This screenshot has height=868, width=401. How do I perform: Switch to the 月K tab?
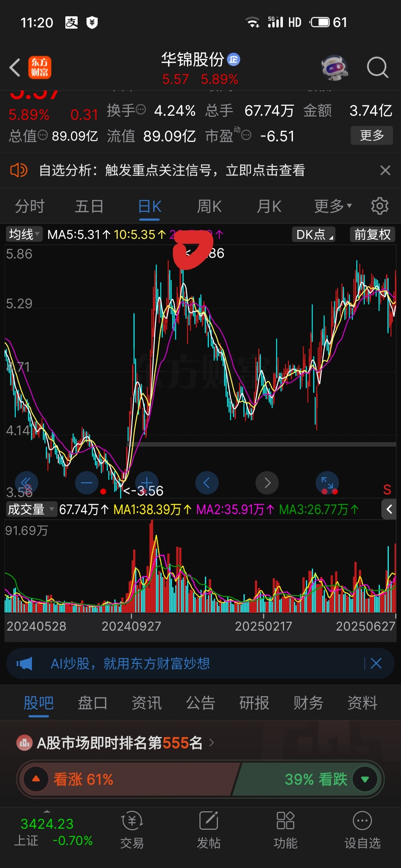pyautogui.click(x=269, y=206)
